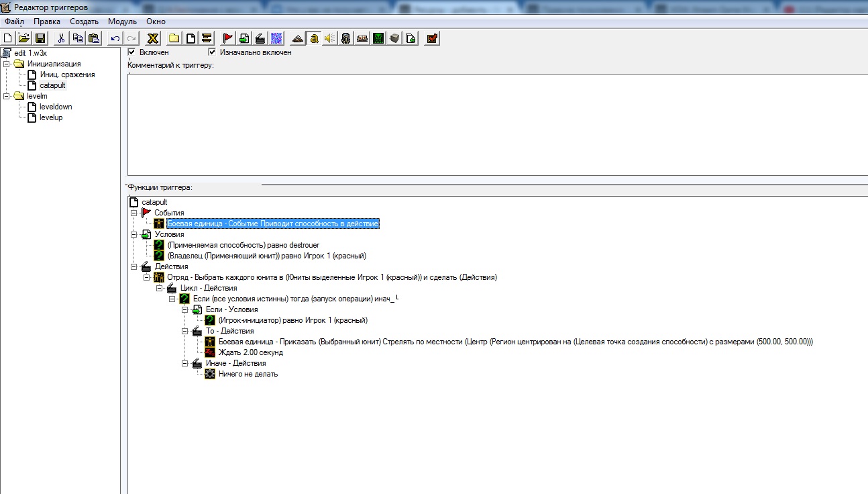Screen dimensions: 868x494
Task: Open the Terrain Editor module
Action: [298, 38]
